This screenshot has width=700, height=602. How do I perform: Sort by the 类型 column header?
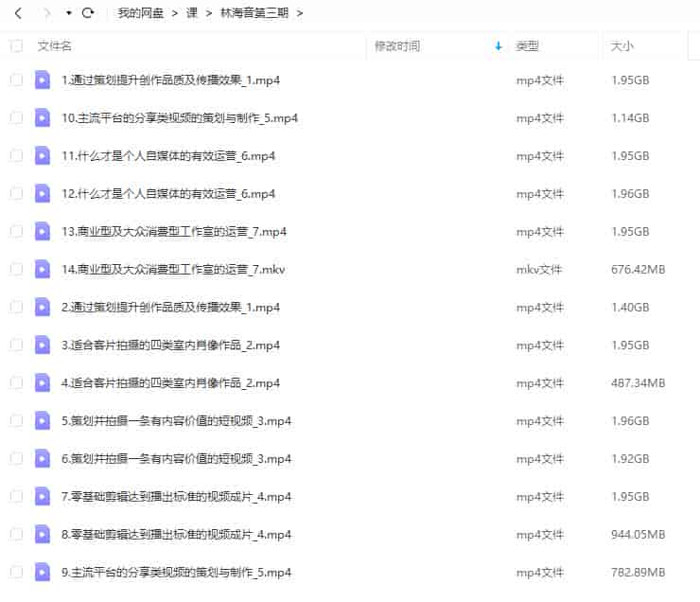(527, 45)
